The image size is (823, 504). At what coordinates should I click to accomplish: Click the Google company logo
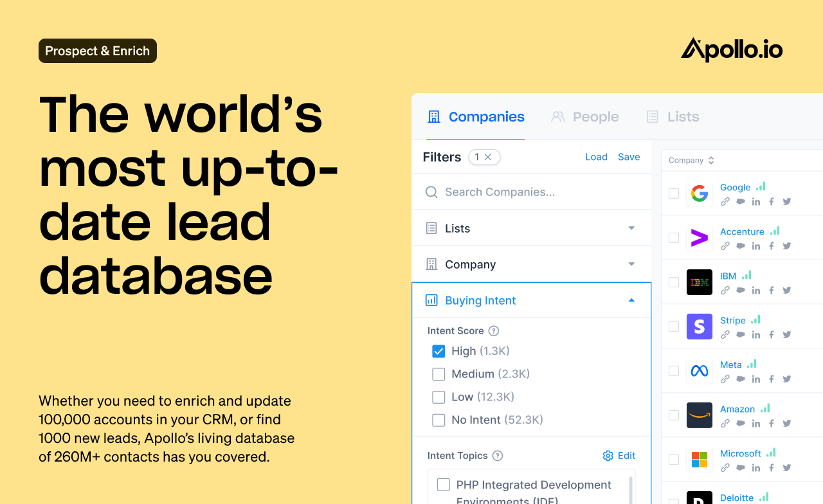pyautogui.click(x=700, y=194)
